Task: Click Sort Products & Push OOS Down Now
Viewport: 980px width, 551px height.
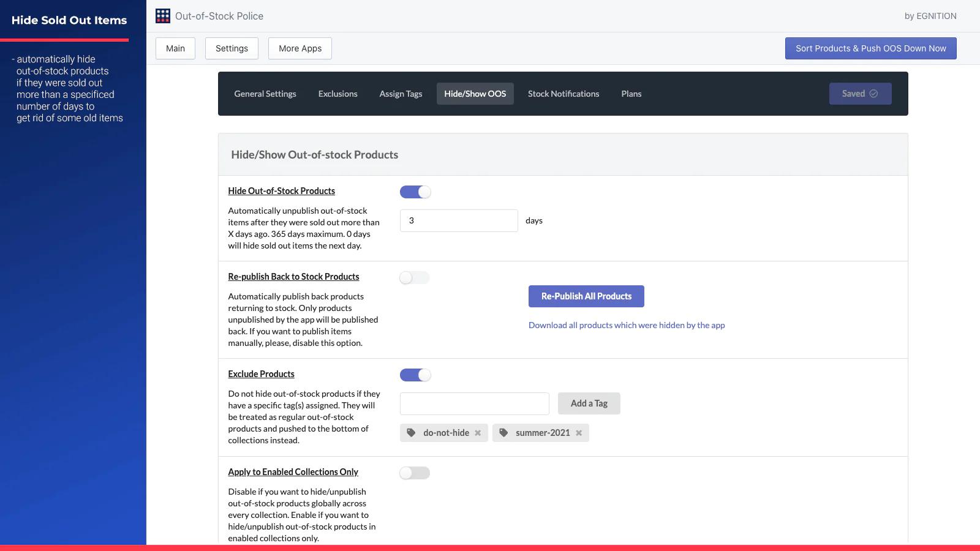Action: 870,48
